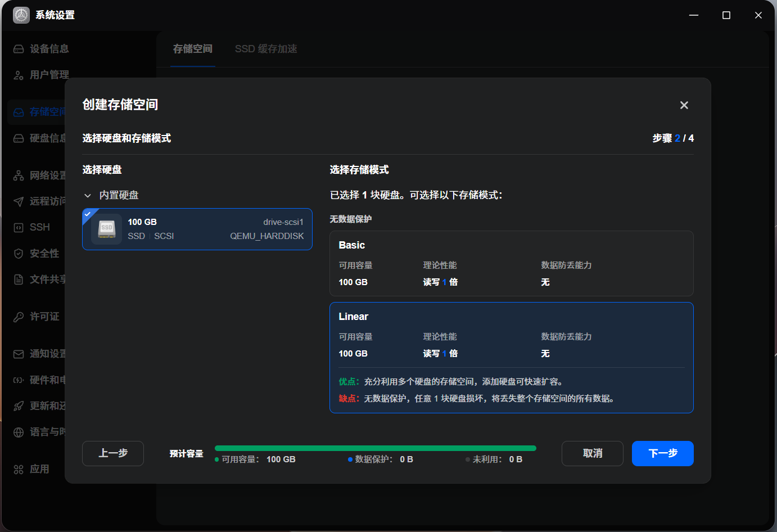
Task: Click the 选择硬盘和存储模式 heading
Action: [x=127, y=138]
